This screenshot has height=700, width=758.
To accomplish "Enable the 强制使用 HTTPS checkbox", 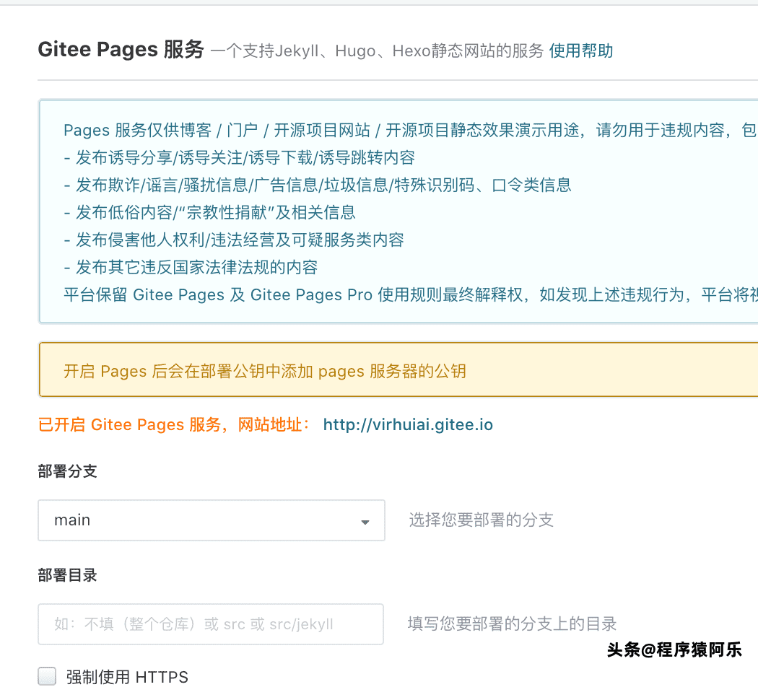I will click(47, 676).
